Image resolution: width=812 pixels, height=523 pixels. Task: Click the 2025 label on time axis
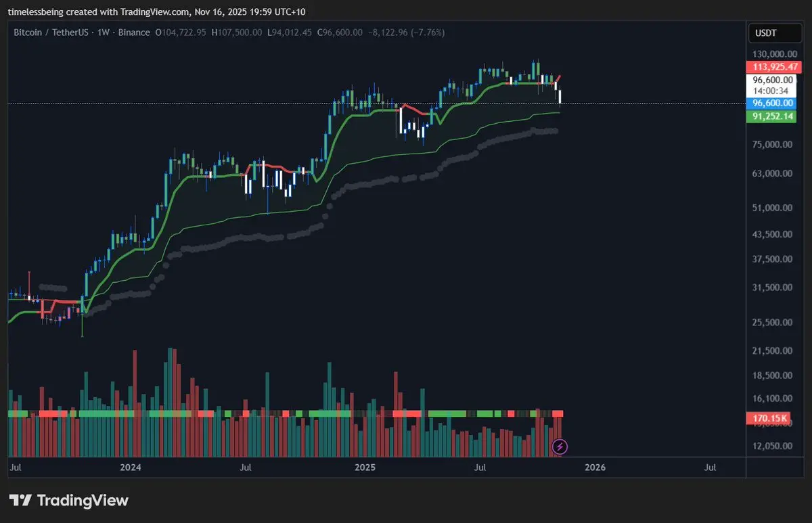pyautogui.click(x=365, y=468)
